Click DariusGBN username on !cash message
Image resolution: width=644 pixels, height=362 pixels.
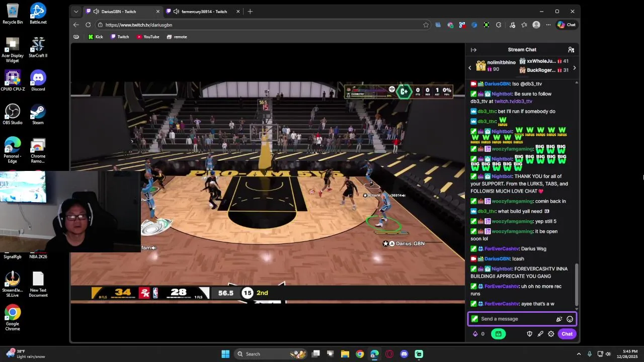coord(497,259)
